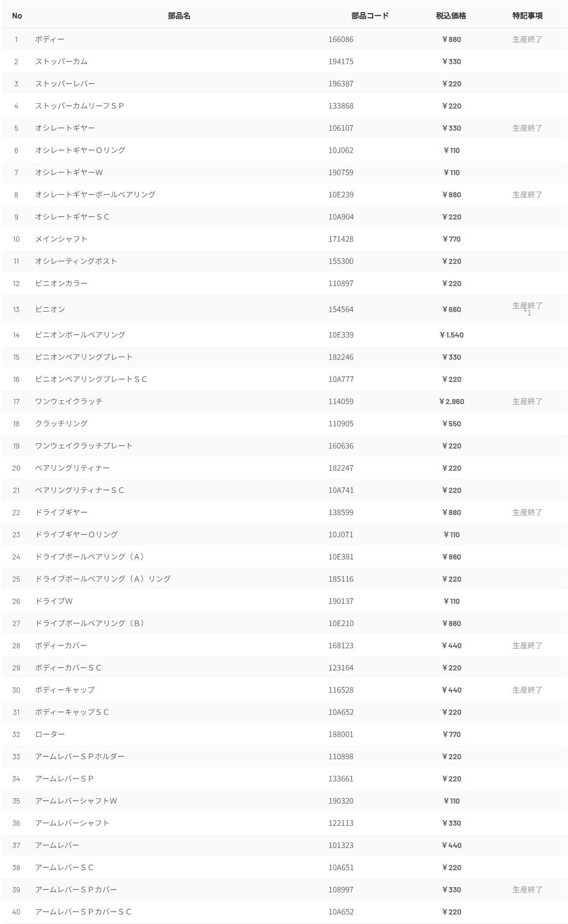Click the オシレーティングポスト part name
The image size is (568, 924).
click(76, 261)
